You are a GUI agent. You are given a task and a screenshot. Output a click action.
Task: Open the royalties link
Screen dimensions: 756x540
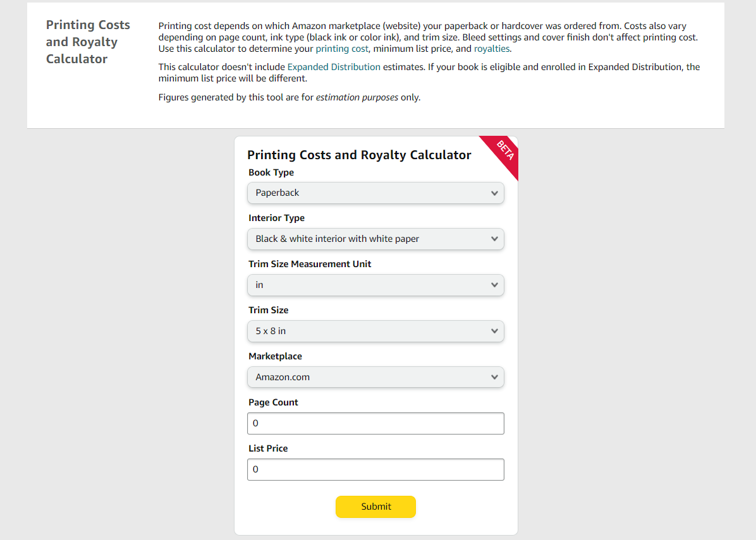(492, 48)
